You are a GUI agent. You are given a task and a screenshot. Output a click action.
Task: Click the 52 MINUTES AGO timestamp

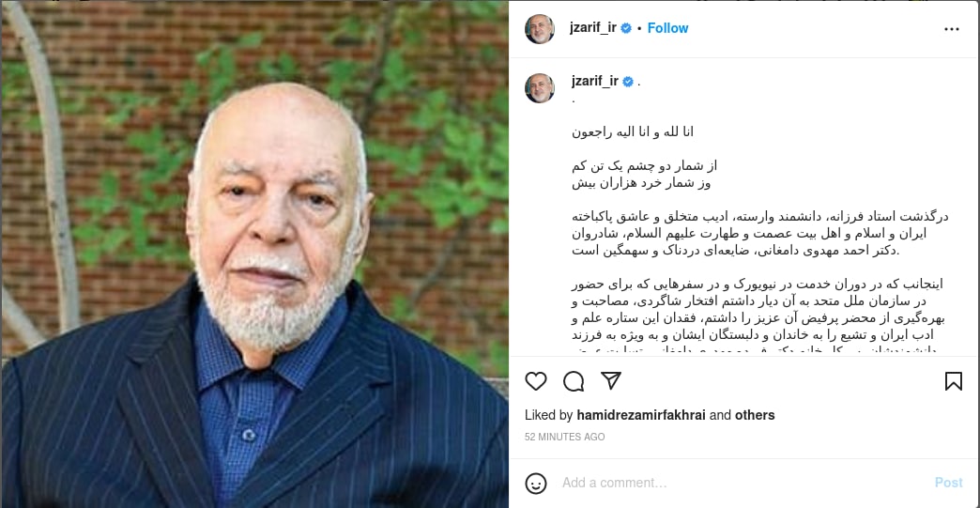(x=564, y=437)
